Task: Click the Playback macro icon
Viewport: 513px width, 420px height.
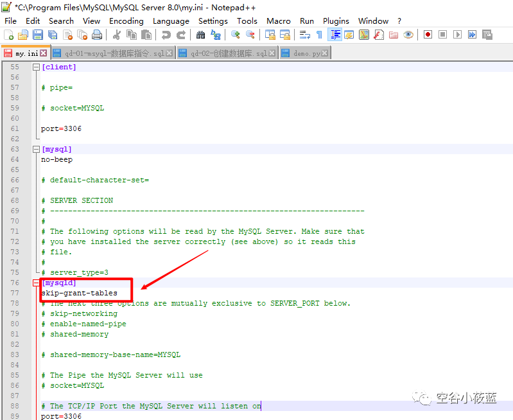Action: click(x=457, y=35)
